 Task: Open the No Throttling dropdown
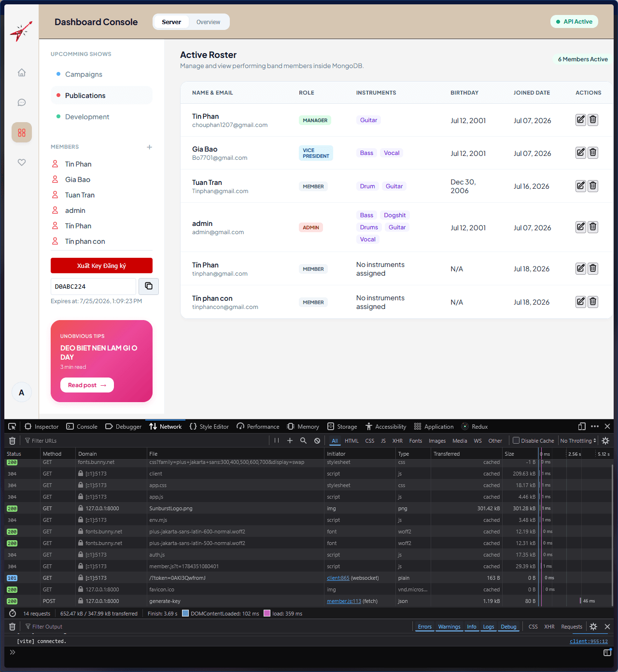(x=578, y=441)
